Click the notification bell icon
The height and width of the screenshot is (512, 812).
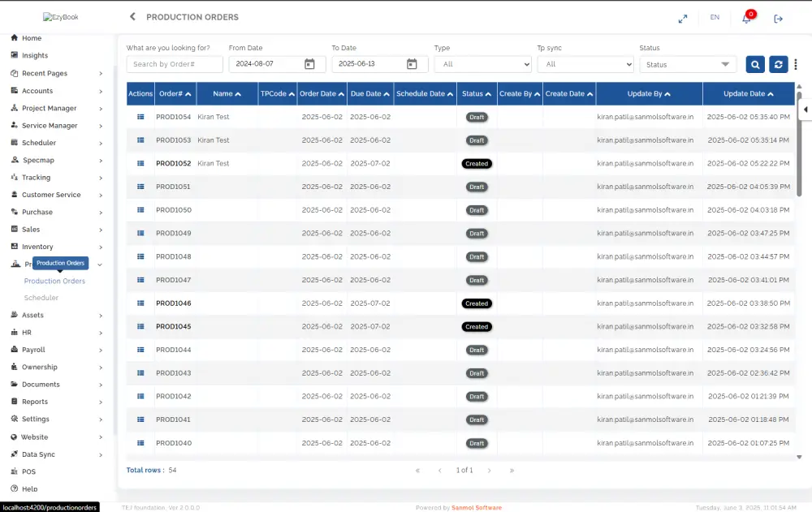(746, 19)
